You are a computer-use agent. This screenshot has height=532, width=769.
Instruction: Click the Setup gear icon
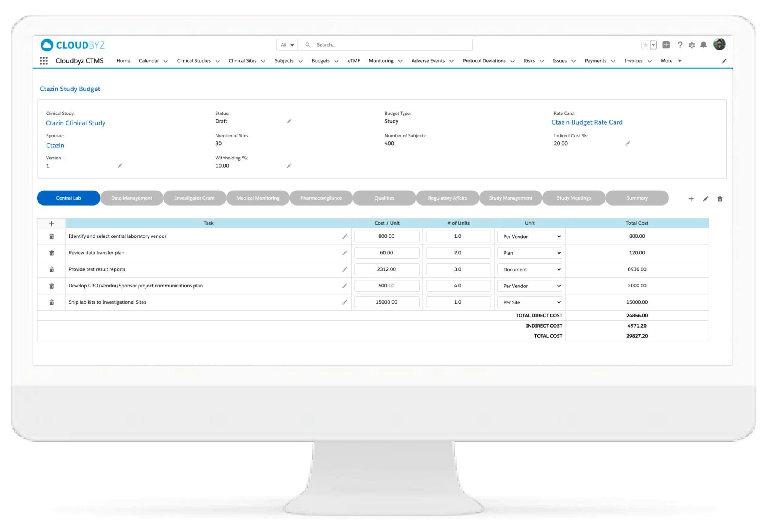(692, 45)
